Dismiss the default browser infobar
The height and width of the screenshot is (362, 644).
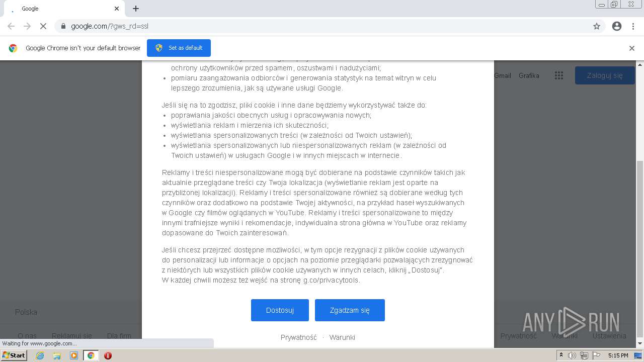(632, 48)
